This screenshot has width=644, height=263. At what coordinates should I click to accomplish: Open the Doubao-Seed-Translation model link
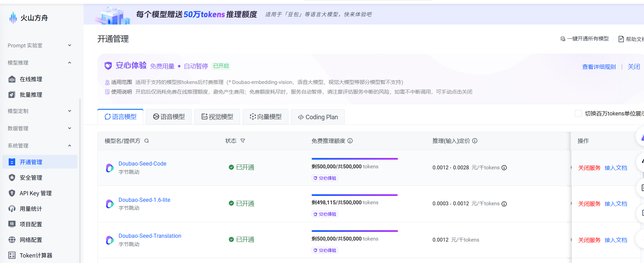coord(150,236)
